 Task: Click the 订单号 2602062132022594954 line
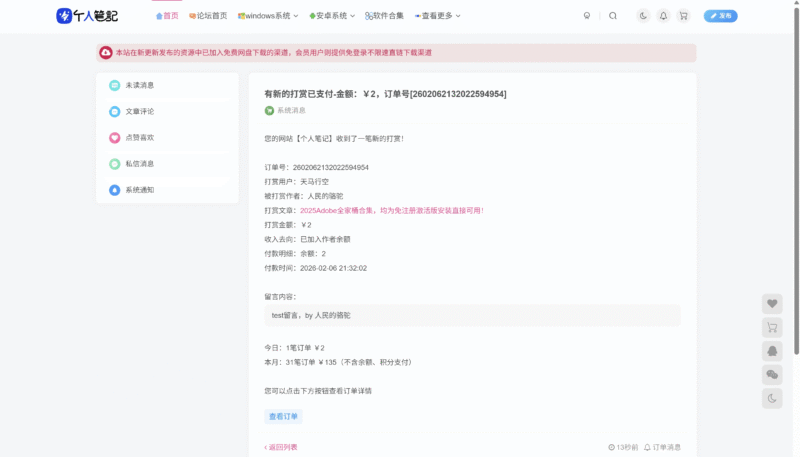(x=316, y=167)
